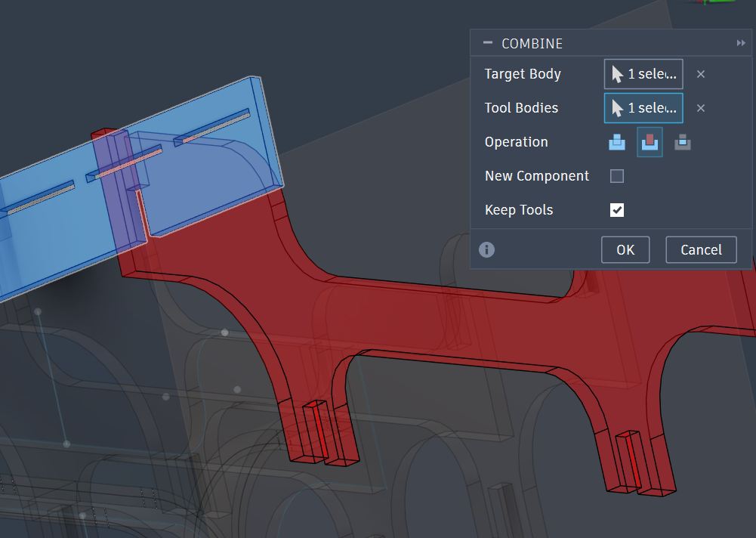Screen dimensions: 756x538
Task: Enable the New Component checkbox
Action: click(617, 175)
